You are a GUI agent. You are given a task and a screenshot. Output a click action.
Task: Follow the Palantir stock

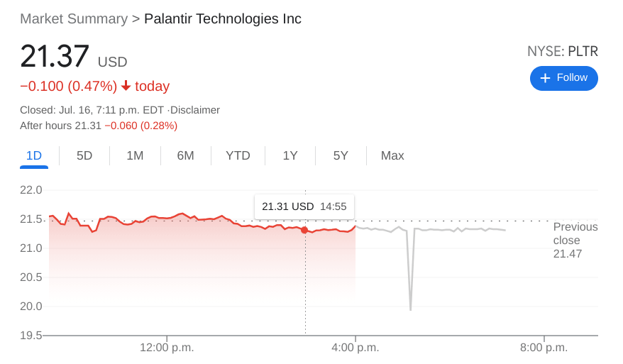pos(563,78)
